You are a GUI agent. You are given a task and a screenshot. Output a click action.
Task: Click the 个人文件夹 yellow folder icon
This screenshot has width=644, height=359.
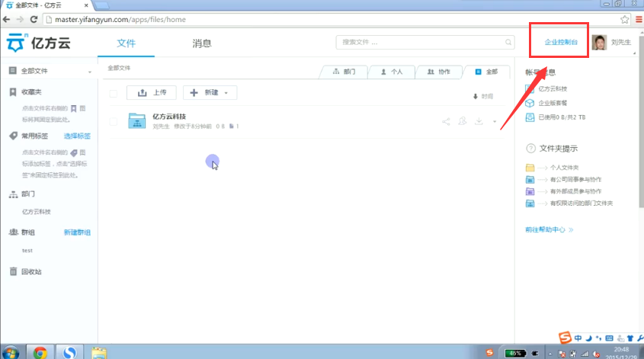coord(530,168)
